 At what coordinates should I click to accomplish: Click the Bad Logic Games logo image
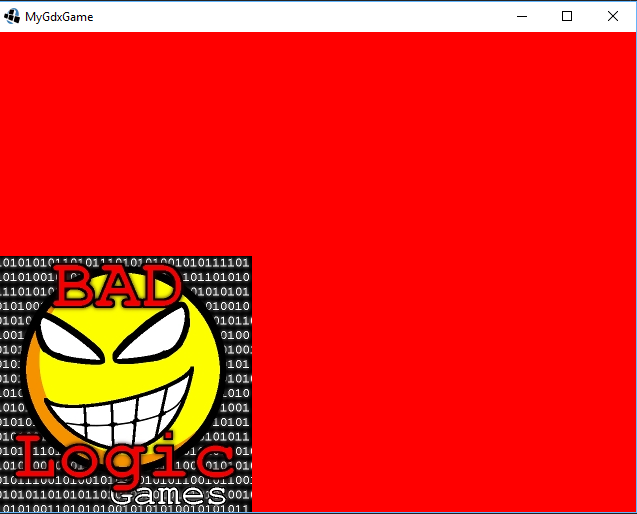pos(126,384)
